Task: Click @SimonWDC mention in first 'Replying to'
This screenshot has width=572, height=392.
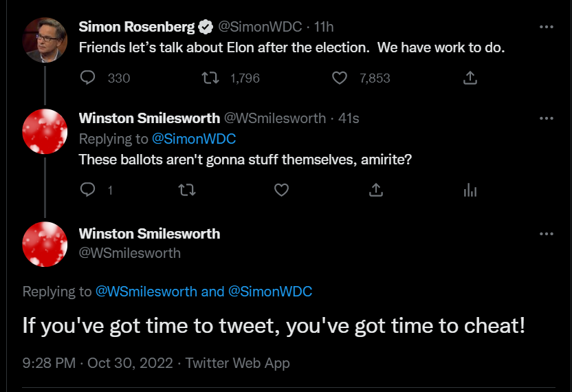Action: [194, 139]
